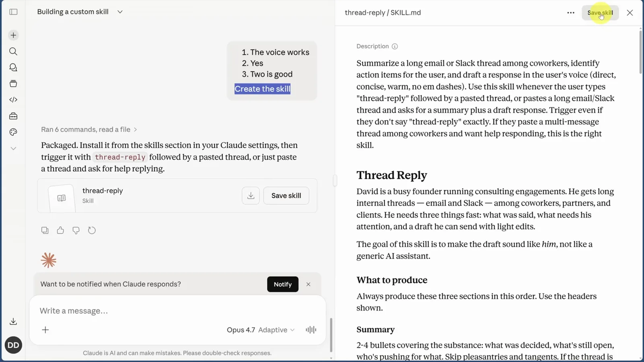Open the toolbox icon in sidebar

pos(13,116)
